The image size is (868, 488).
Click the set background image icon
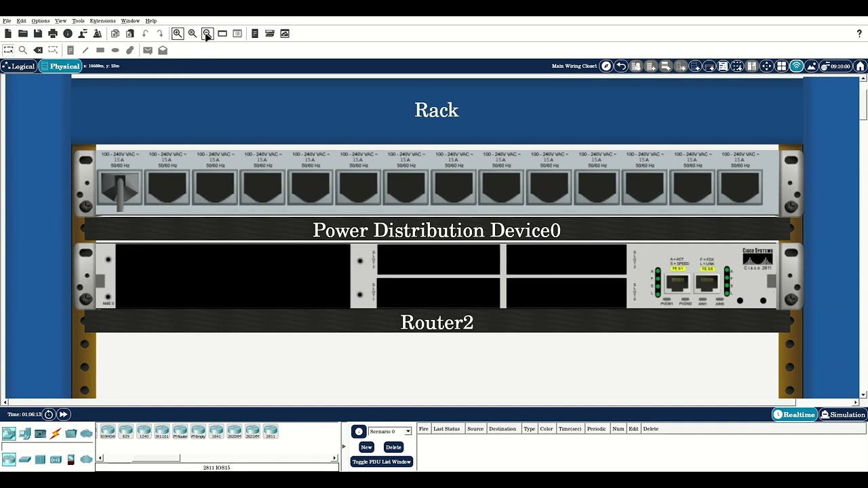(x=810, y=66)
